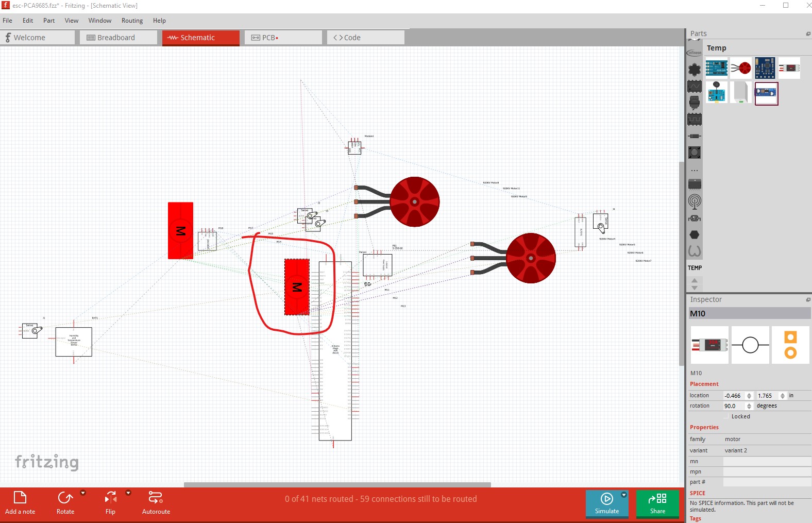Select the antenna bin icon in Parts sidebar
This screenshot has width=812, height=523.
click(x=695, y=201)
